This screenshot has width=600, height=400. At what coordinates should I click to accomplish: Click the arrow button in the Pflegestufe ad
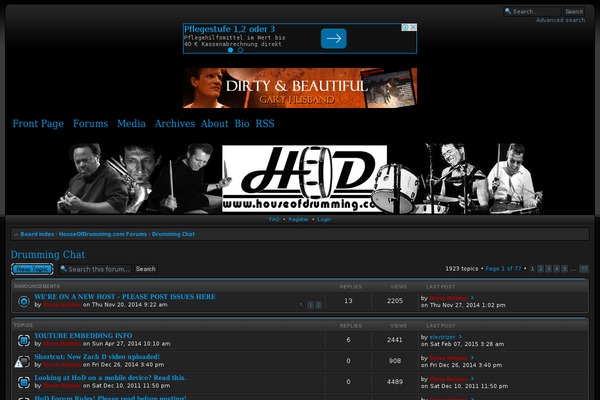pyautogui.click(x=333, y=38)
